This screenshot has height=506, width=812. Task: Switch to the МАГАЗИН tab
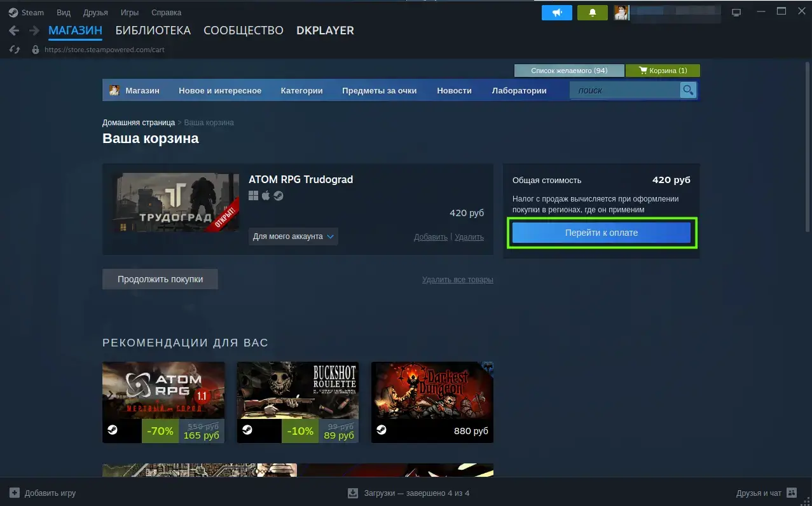pos(75,31)
